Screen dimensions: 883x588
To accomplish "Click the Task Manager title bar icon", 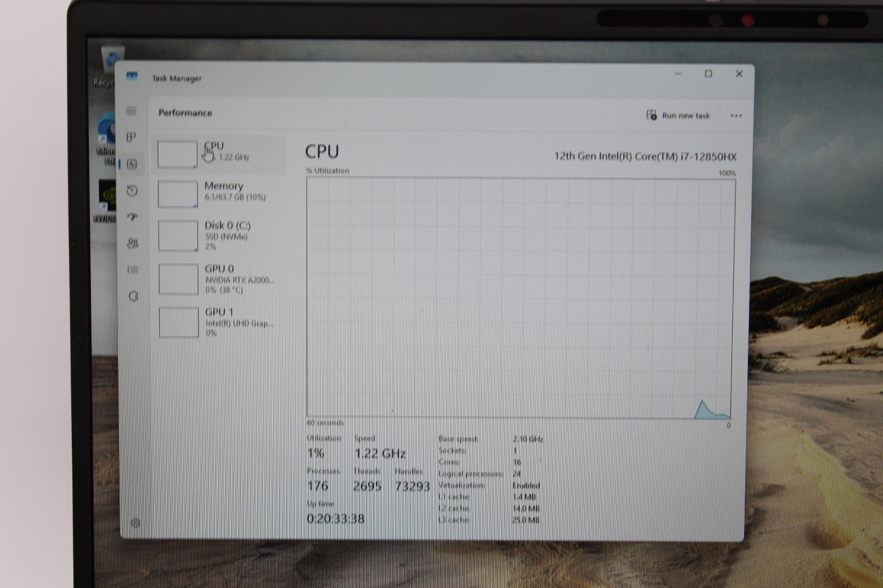I will 132,76.
